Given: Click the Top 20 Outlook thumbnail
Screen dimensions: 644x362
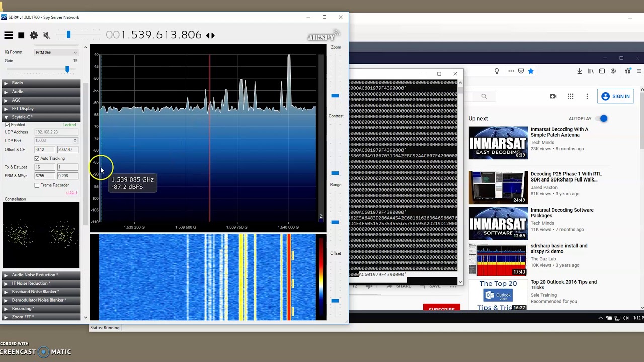Looking at the screenshot, I should [498, 296].
